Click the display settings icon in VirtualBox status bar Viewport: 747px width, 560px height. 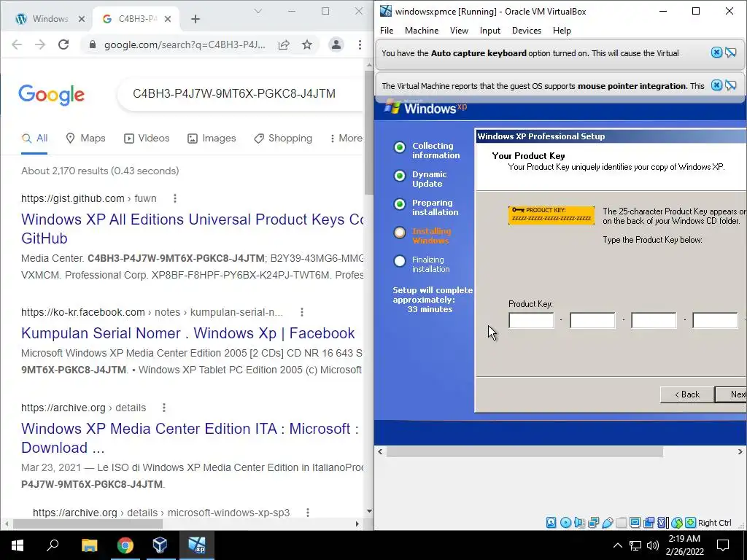click(635, 522)
